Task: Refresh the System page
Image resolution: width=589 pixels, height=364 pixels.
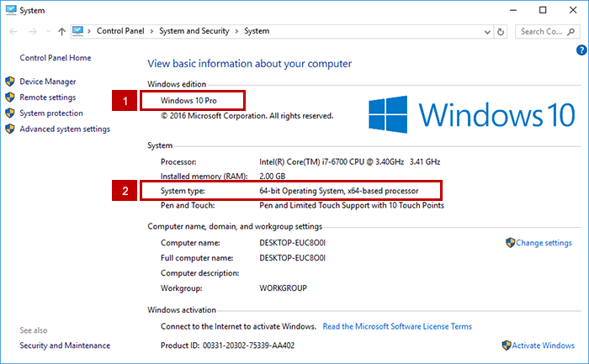Action: (501, 32)
